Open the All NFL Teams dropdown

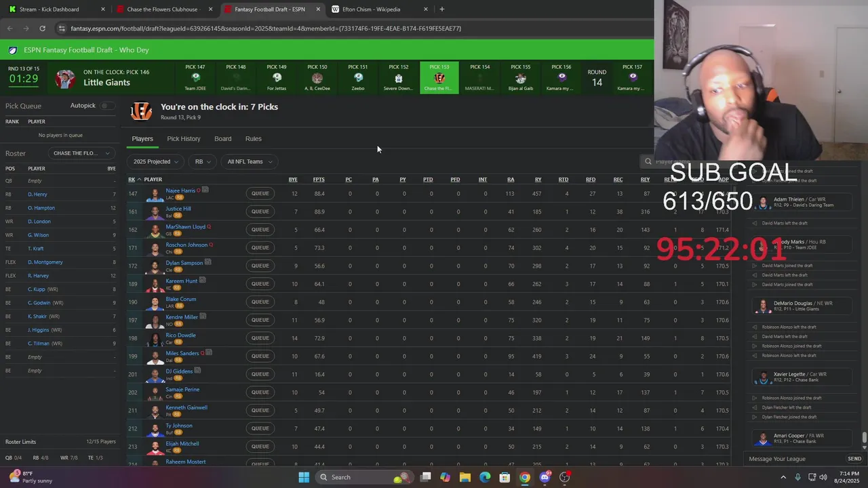coord(250,161)
